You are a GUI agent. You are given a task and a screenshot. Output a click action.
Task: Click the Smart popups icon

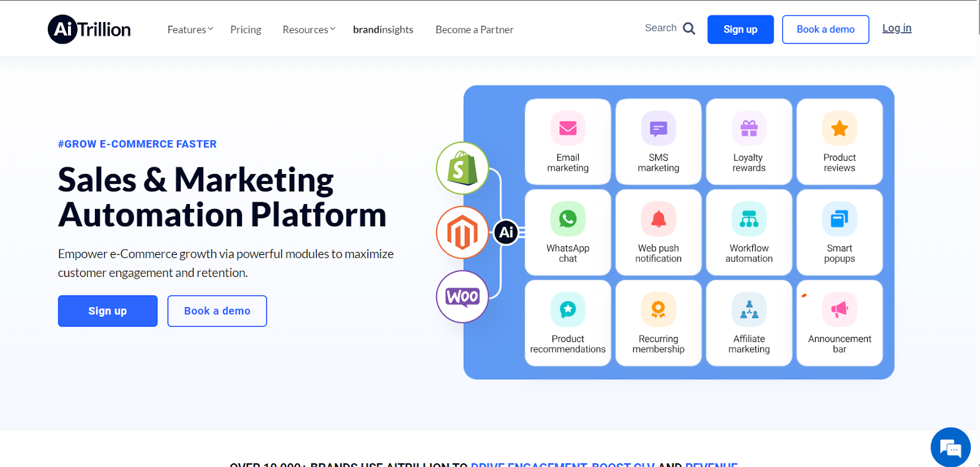click(840, 219)
